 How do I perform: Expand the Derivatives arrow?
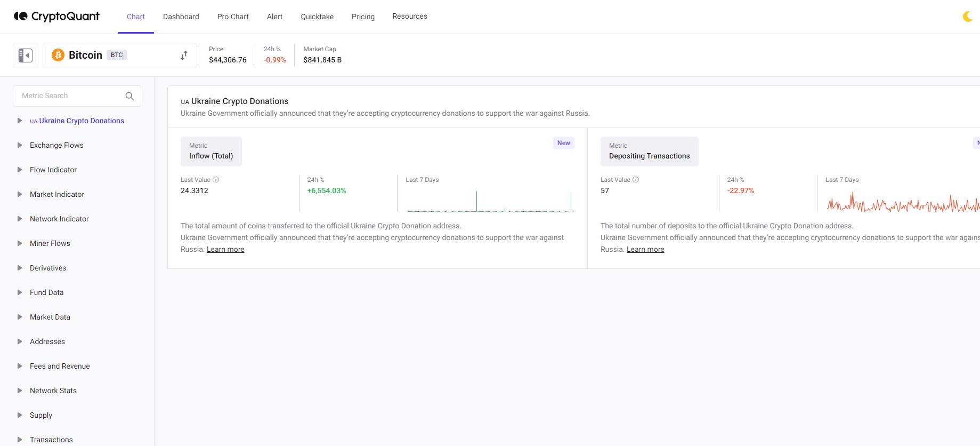tap(20, 268)
